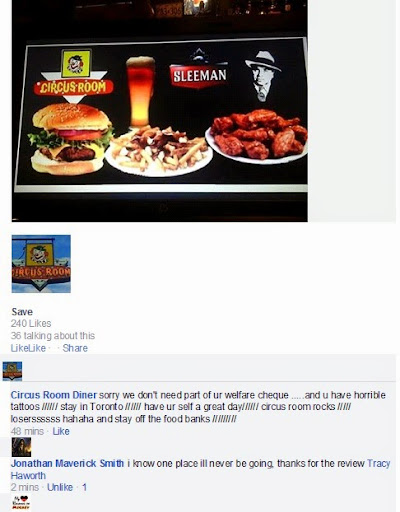Click the 48 mins comment timestamp
Viewport: 400px width, 512px height.
pos(27,431)
